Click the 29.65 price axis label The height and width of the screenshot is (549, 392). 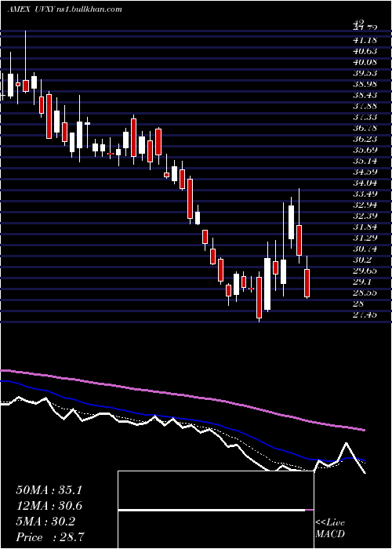(x=366, y=271)
